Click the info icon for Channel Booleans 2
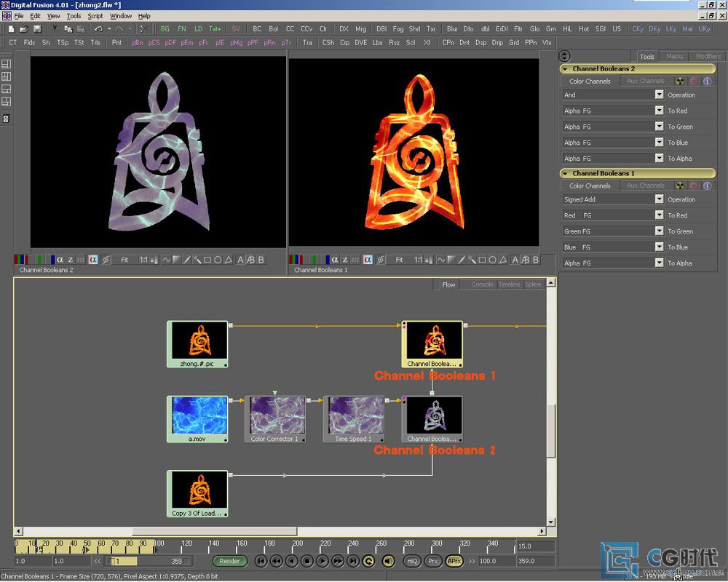The width and height of the screenshot is (728, 582). [707, 81]
